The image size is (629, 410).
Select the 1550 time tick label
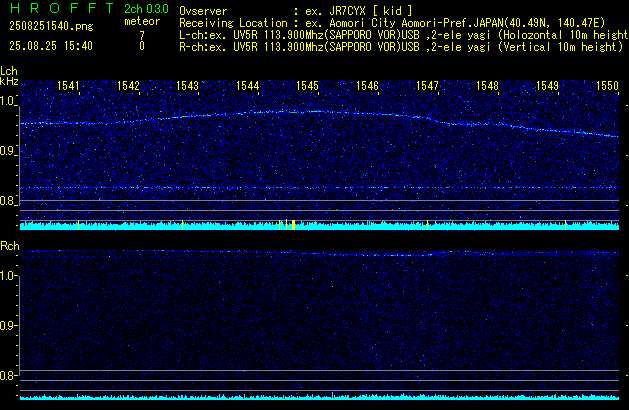point(607,86)
